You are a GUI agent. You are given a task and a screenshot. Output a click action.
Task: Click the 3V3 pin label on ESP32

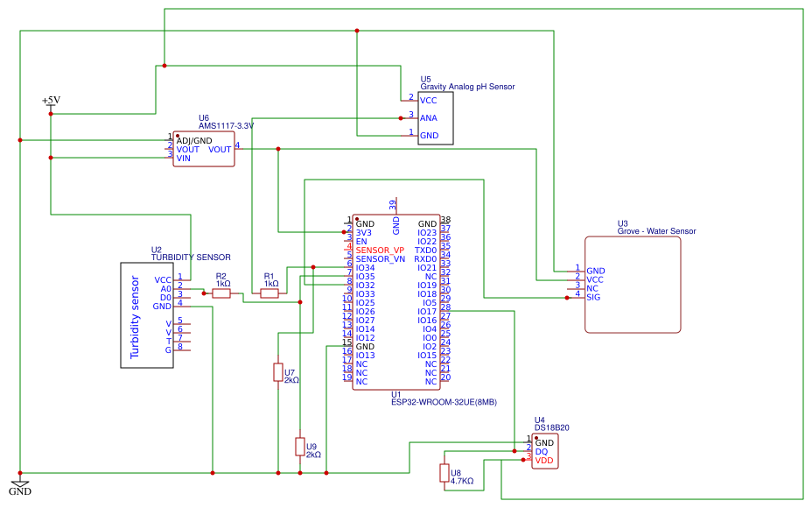coord(363,233)
